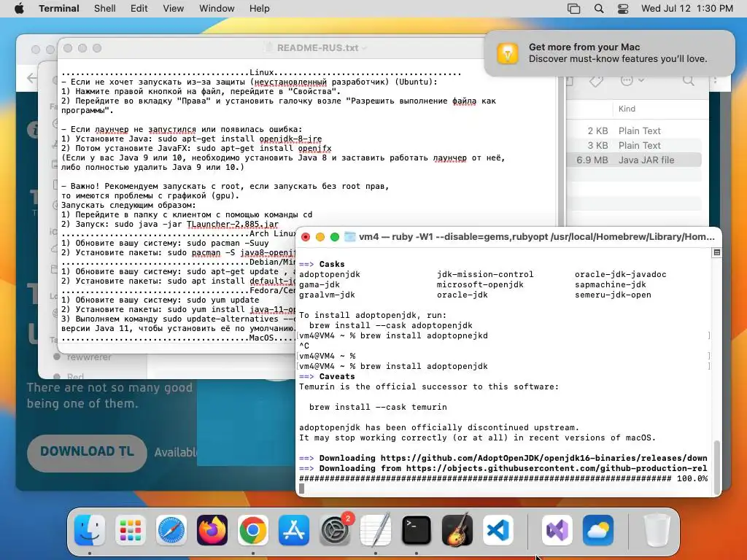Screen dimensions: 747x560
Task: Open the View menu
Action: (174, 9)
